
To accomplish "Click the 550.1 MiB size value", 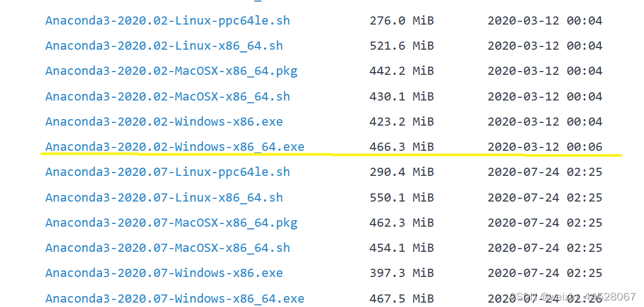I will 402,197.
